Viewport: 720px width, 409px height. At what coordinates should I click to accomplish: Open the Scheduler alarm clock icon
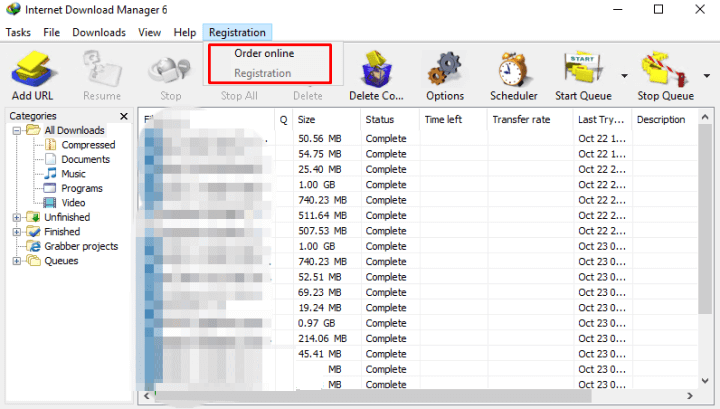coord(513,69)
